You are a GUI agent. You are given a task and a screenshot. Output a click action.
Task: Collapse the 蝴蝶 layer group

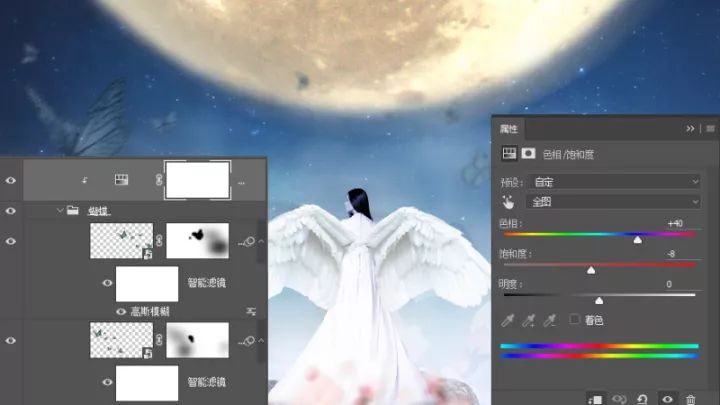(60, 210)
